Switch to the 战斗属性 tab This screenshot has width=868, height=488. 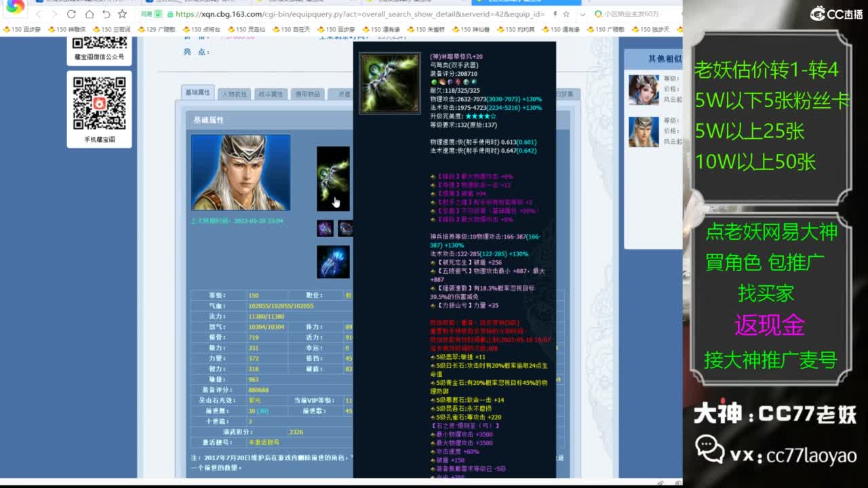click(271, 94)
